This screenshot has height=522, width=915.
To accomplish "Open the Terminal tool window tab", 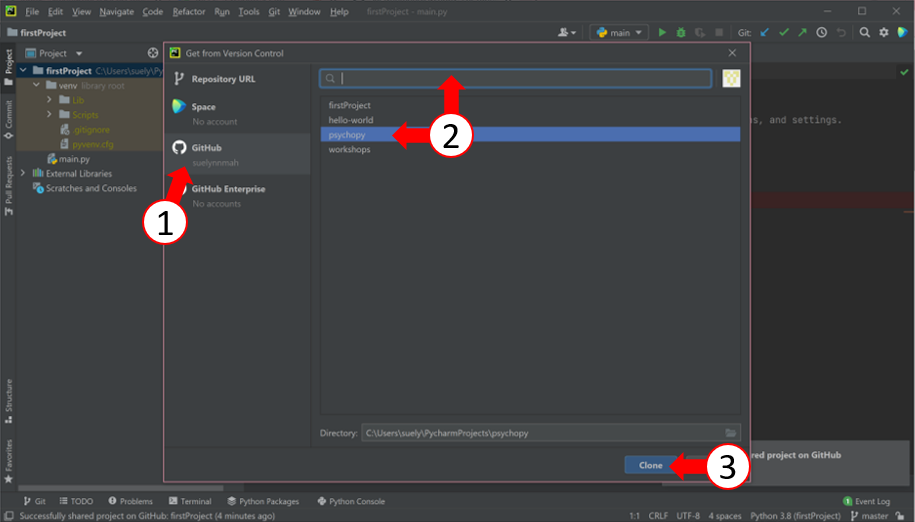I will pos(188,501).
